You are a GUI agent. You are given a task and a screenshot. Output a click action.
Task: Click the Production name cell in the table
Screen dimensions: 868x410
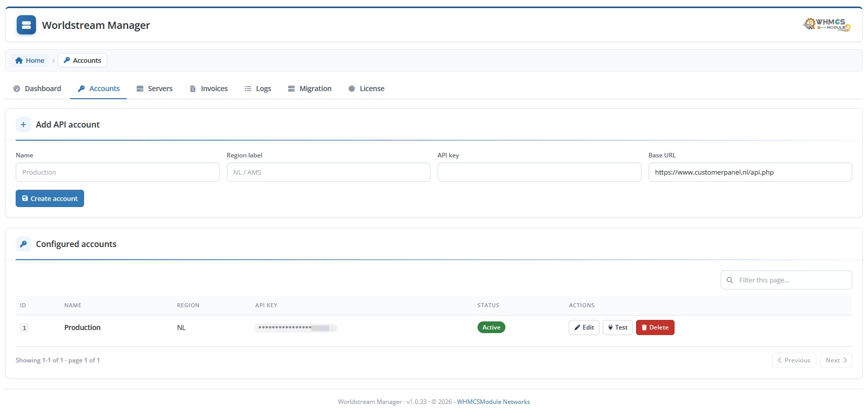pos(83,327)
